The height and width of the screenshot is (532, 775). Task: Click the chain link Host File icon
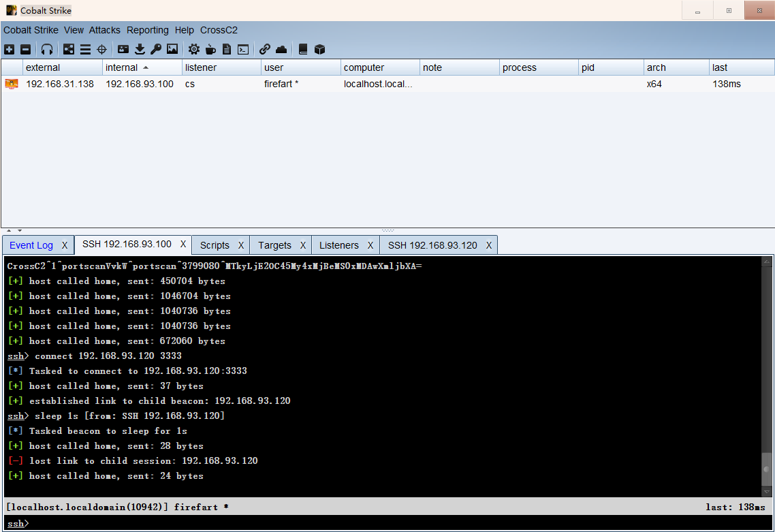click(264, 49)
